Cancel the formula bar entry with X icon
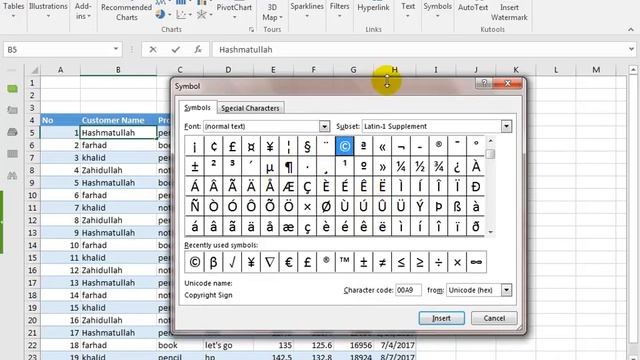The width and height of the screenshot is (640, 360). [153, 49]
